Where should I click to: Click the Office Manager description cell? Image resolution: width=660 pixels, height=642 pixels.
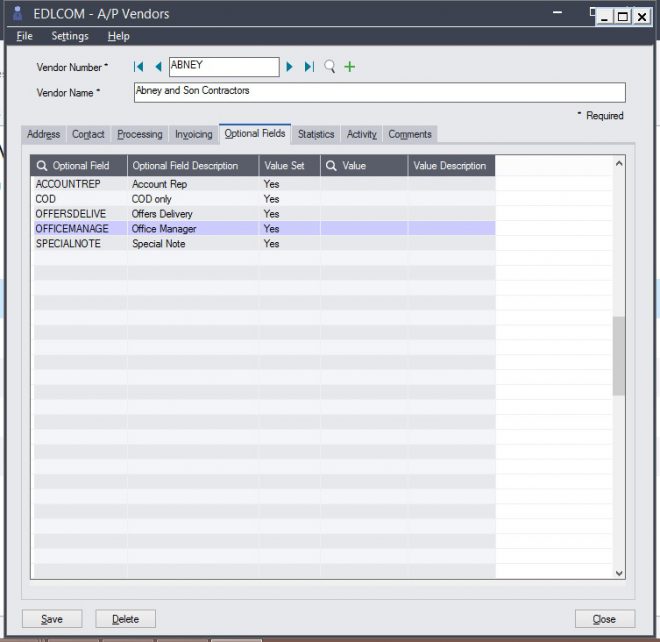193,229
